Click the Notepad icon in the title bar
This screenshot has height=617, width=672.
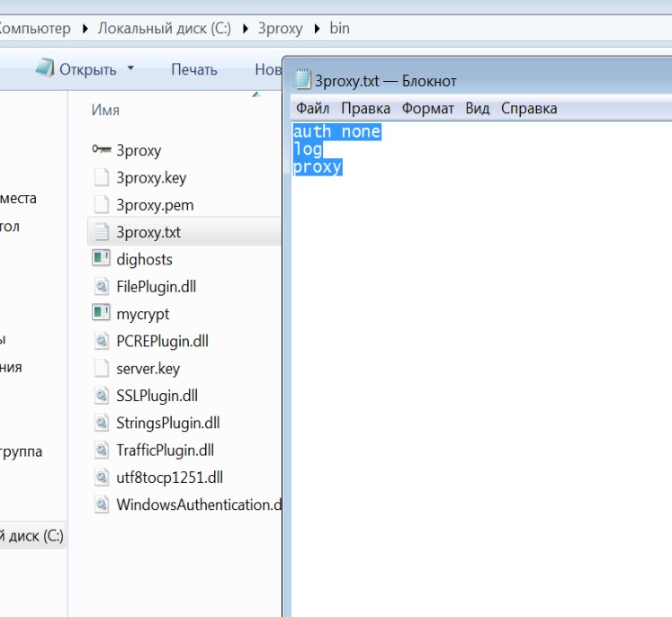point(302,80)
